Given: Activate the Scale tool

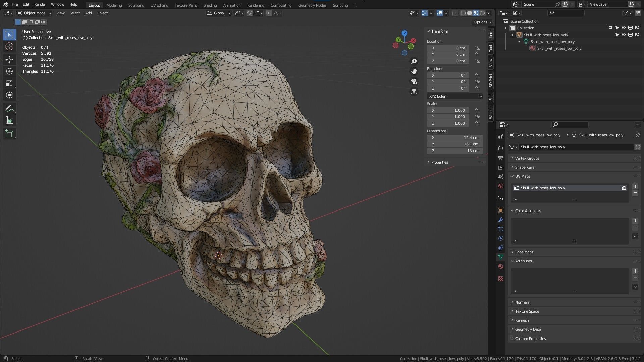Looking at the screenshot, I should pyautogui.click(x=9, y=83).
